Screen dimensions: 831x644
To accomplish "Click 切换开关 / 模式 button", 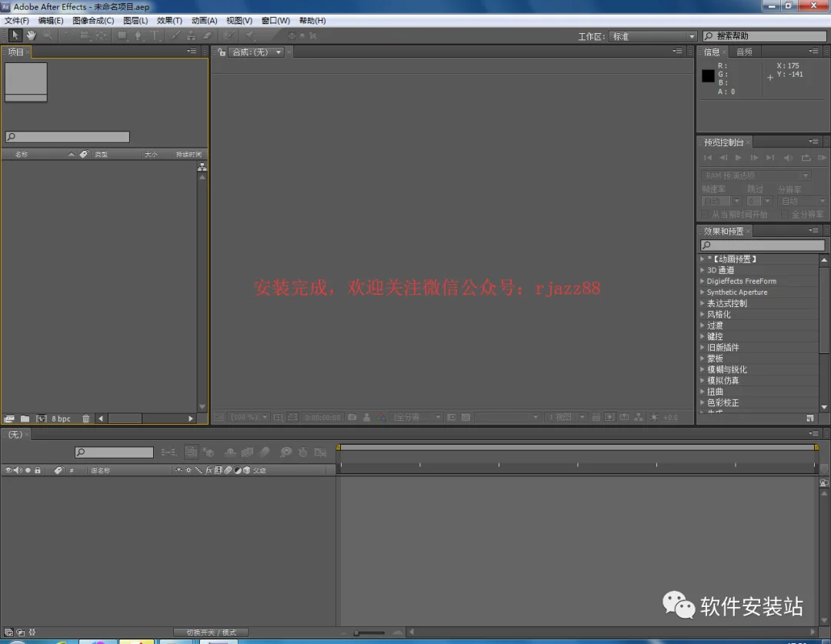I will coord(211,632).
